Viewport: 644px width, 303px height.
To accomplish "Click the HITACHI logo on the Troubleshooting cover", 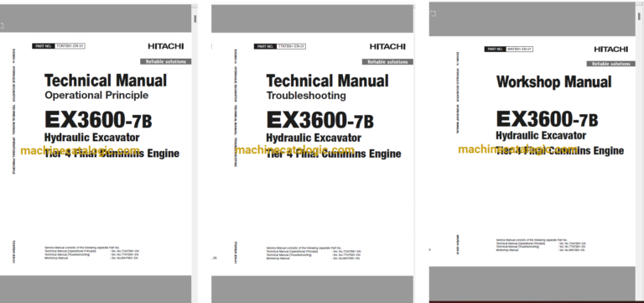I will pyautogui.click(x=387, y=46).
